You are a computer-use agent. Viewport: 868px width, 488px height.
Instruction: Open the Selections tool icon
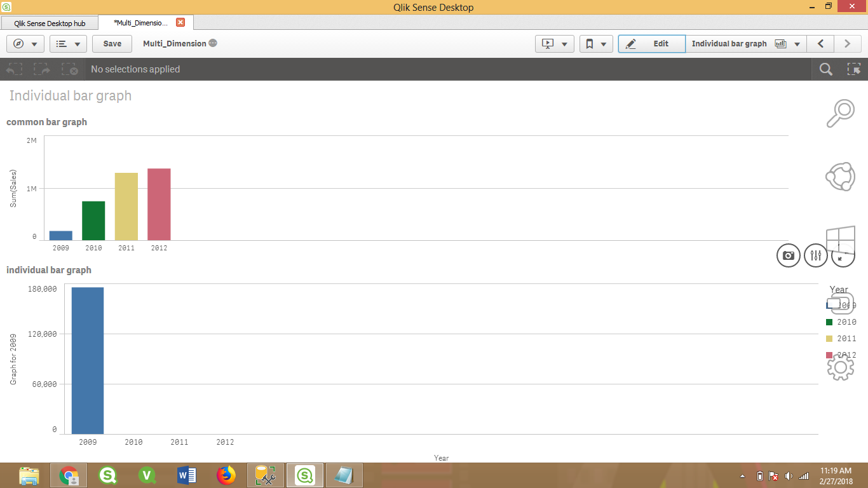(x=855, y=69)
